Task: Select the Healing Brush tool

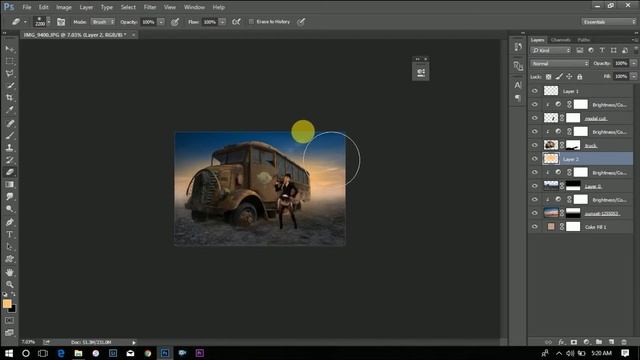Action: coord(9,123)
